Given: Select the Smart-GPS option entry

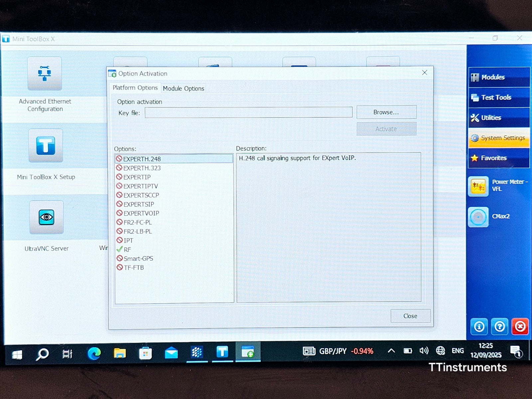Looking at the screenshot, I should click(x=138, y=258).
